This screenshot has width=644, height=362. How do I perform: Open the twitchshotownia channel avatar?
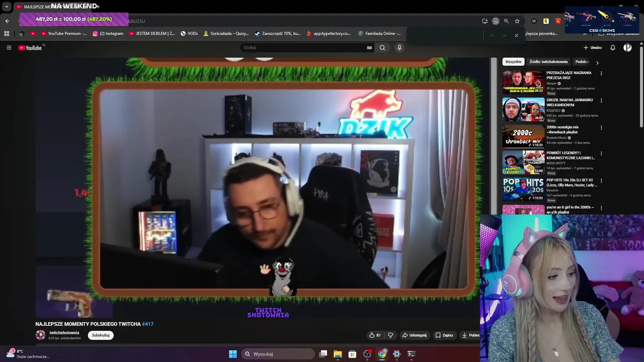[40, 335]
